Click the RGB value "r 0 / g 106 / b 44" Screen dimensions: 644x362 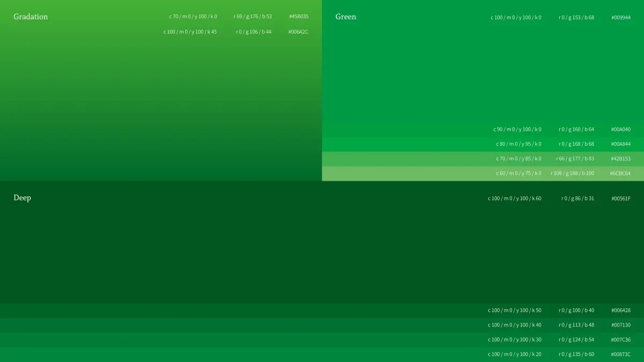click(254, 32)
